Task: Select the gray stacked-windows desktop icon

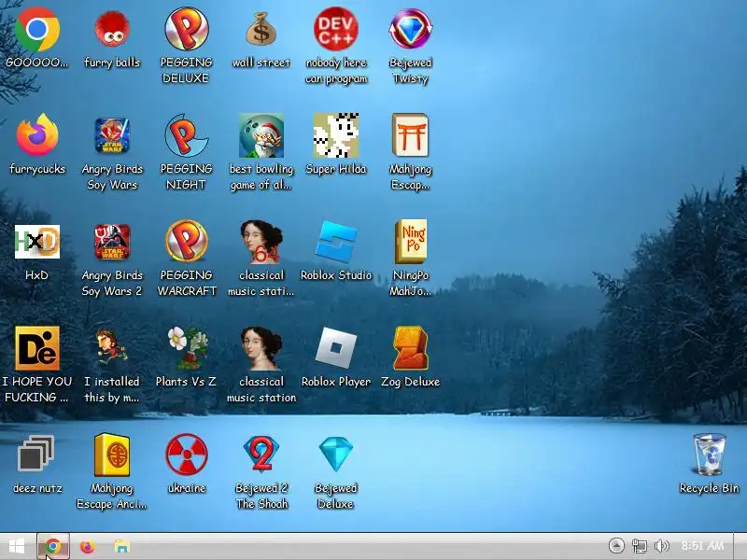Action: point(35,454)
